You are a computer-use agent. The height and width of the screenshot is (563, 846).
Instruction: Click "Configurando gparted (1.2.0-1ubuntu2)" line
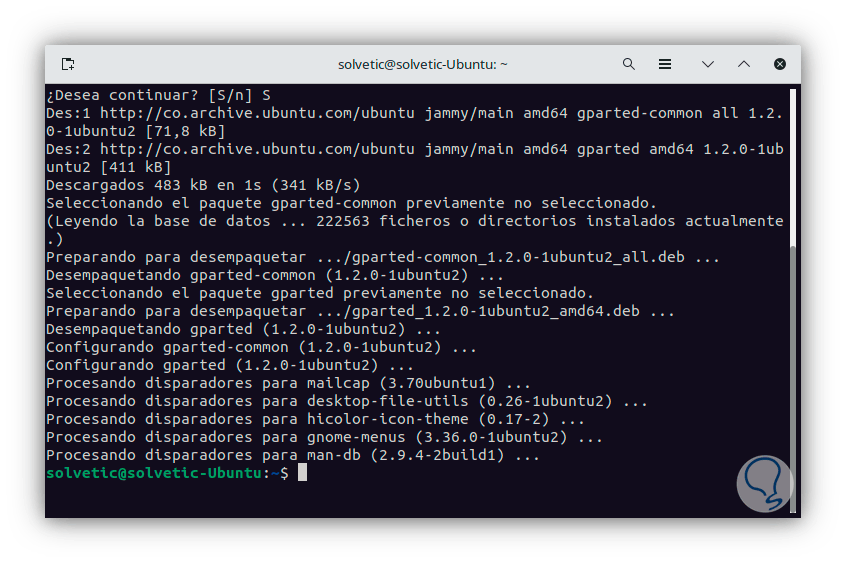pos(230,365)
